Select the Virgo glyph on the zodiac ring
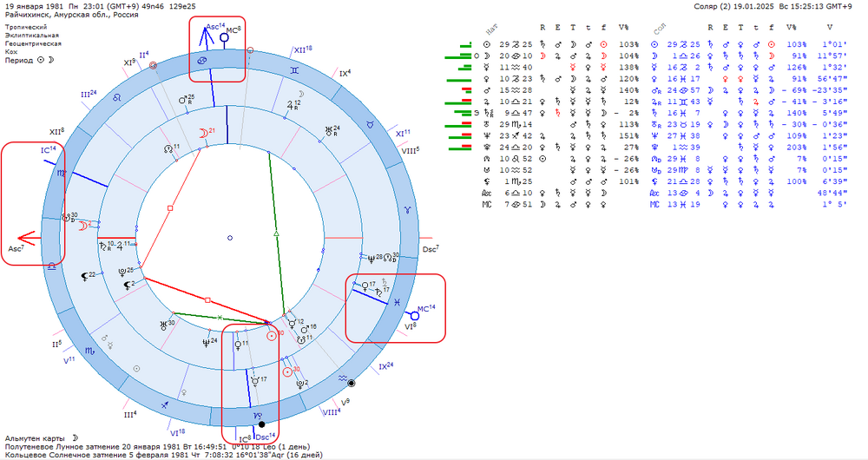The height and width of the screenshot is (460, 868). tap(61, 173)
